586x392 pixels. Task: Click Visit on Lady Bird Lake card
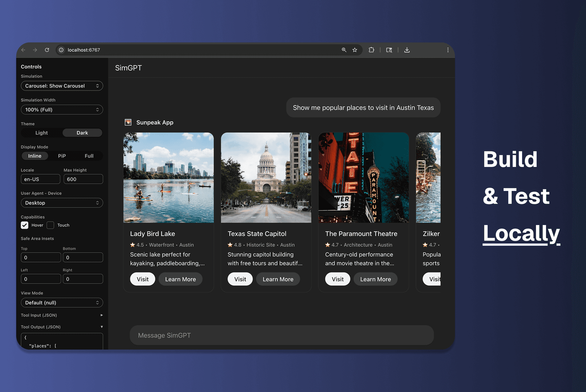click(x=143, y=279)
